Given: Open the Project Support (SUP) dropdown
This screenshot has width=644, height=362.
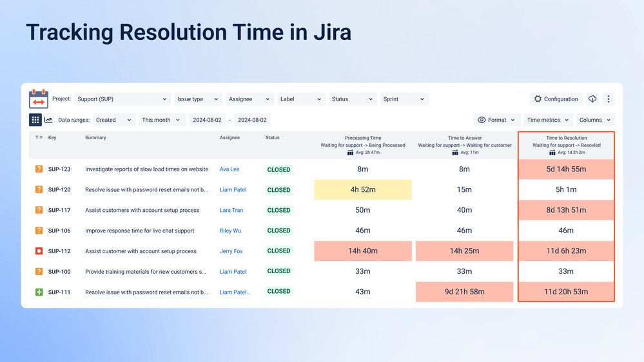Looking at the screenshot, I should [122, 99].
